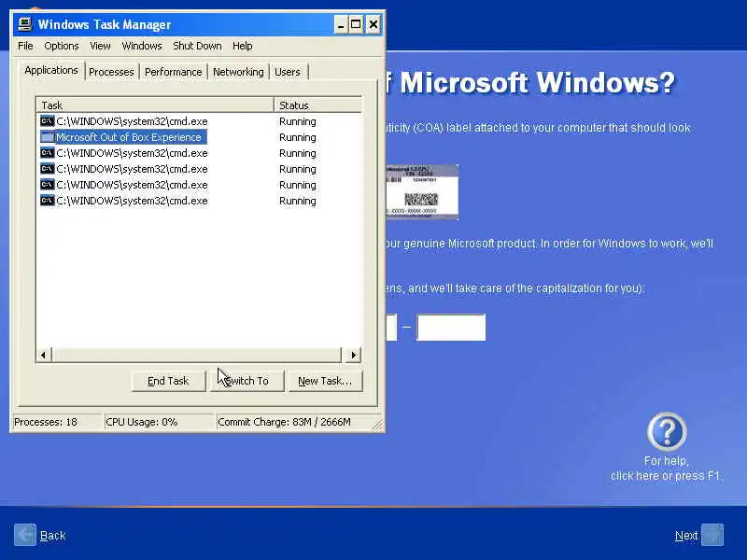
Task: Switch to the Processes tab
Action: point(111,72)
